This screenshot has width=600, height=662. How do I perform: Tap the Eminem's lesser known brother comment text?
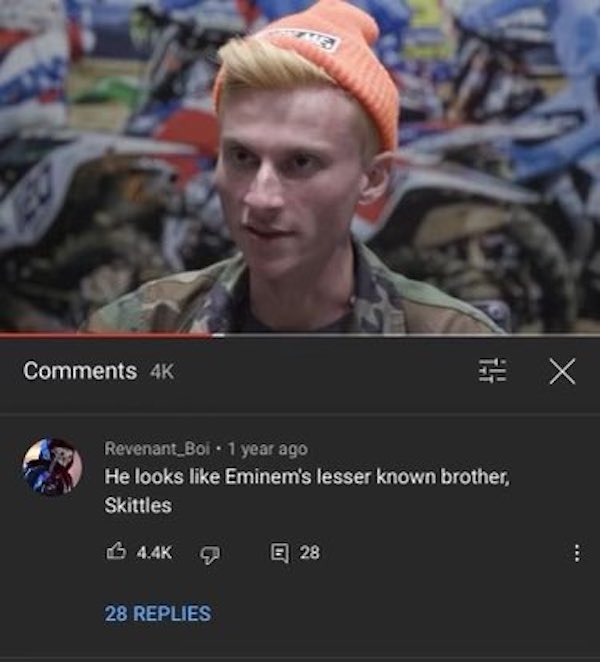tap(307, 491)
